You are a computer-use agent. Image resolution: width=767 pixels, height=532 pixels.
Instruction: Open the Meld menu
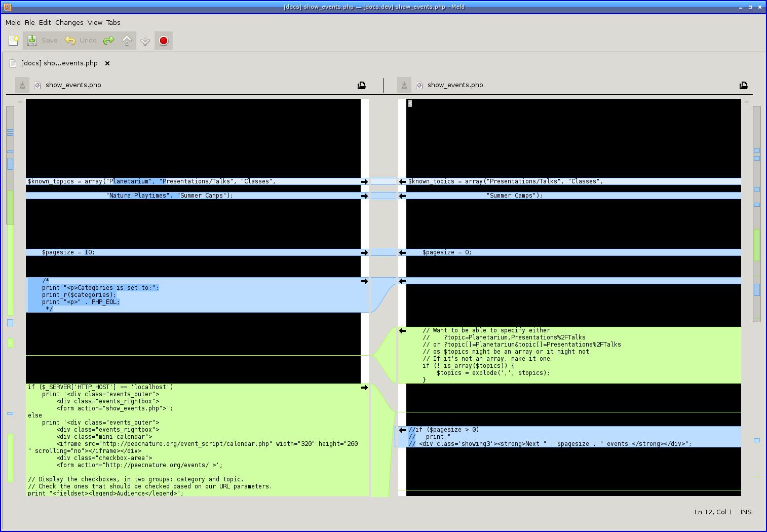click(x=13, y=22)
